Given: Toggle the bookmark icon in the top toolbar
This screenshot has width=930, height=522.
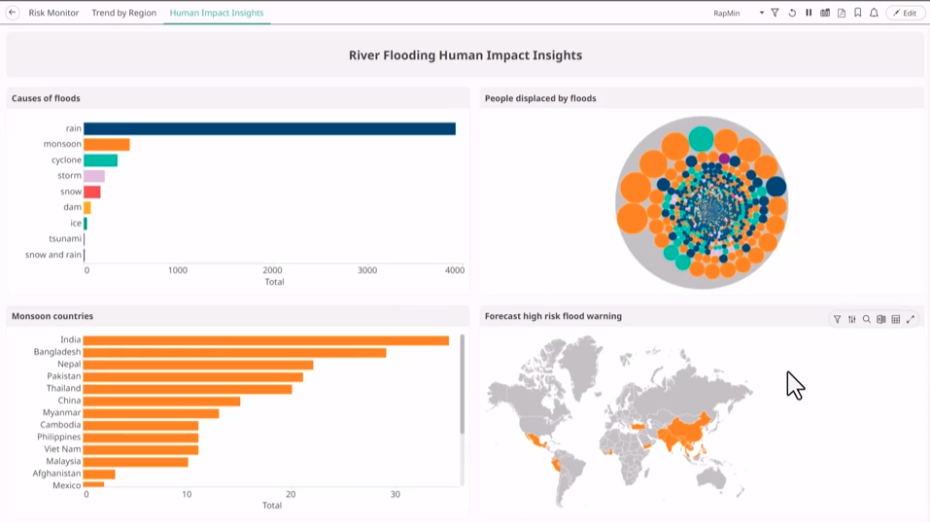Looking at the screenshot, I should (858, 13).
